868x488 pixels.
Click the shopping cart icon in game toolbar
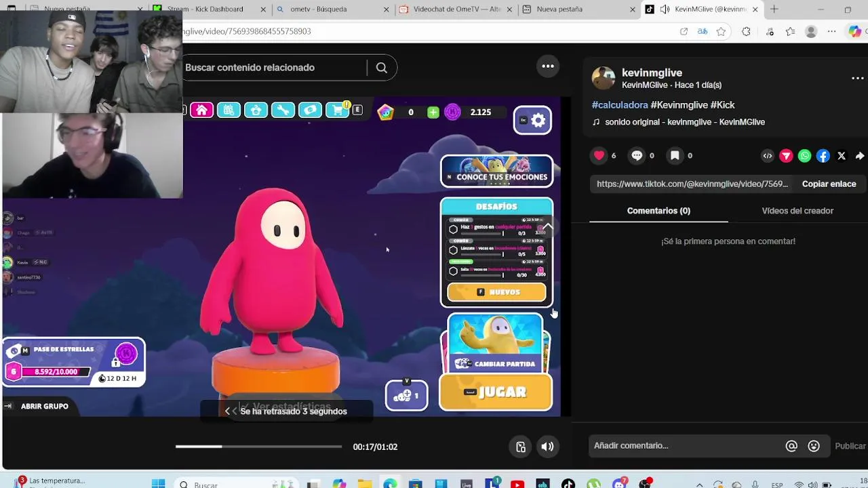coord(337,110)
